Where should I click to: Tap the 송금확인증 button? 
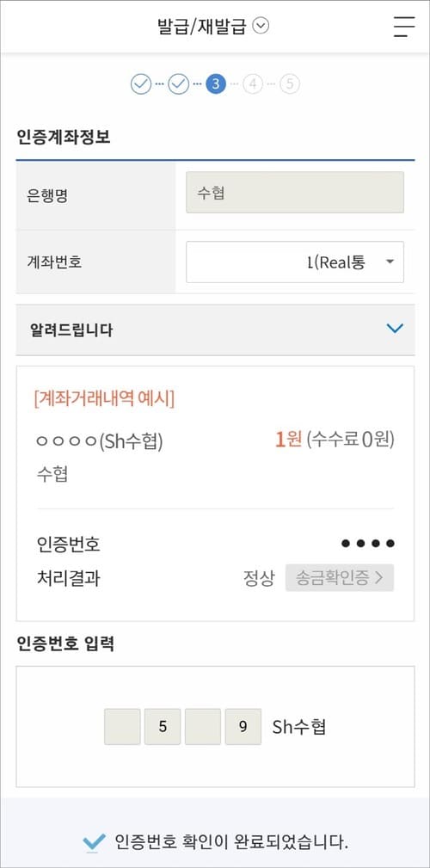pyautogui.click(x=340, y=578)
